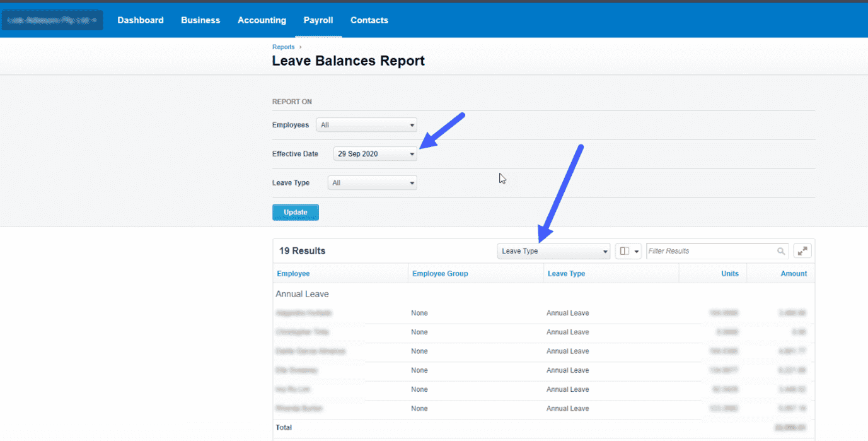868x441 pixels.
Task: Sort by the Employee Group column header
Action: 440,274
